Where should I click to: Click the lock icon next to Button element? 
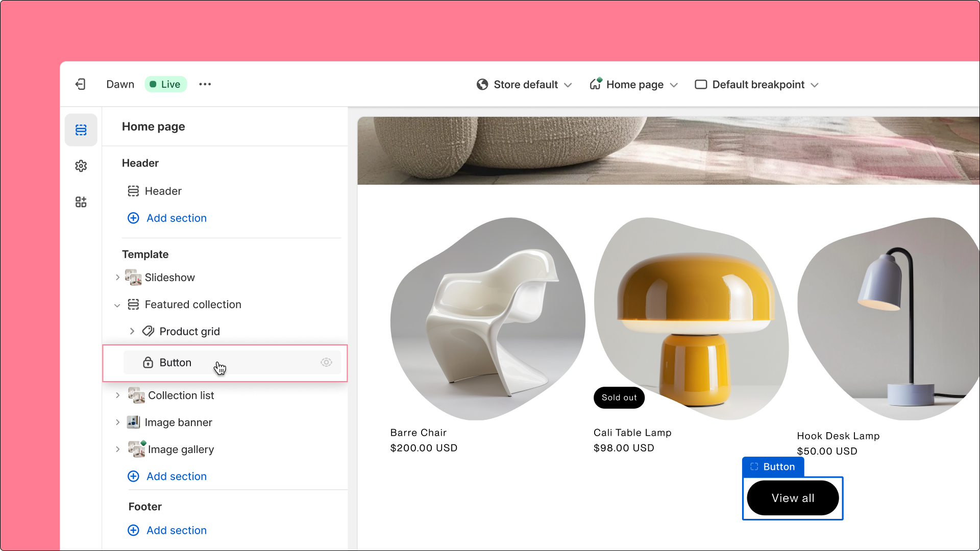[x=149, y=362]
